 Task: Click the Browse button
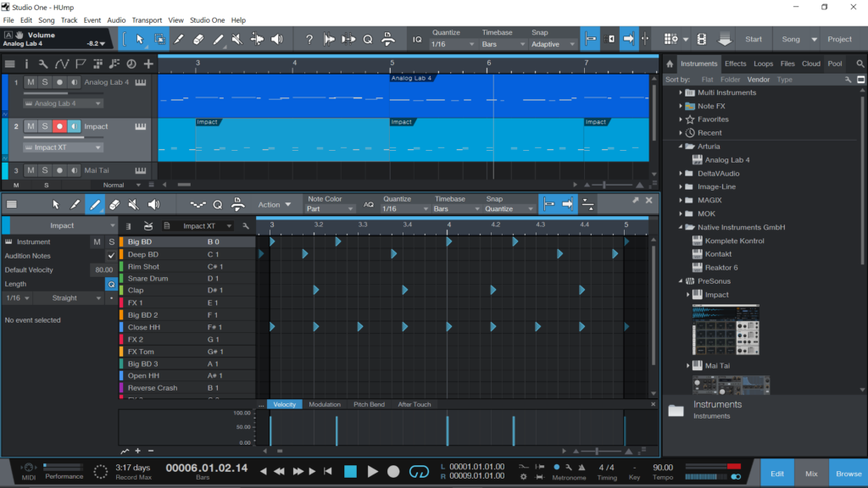click(848, 474)
